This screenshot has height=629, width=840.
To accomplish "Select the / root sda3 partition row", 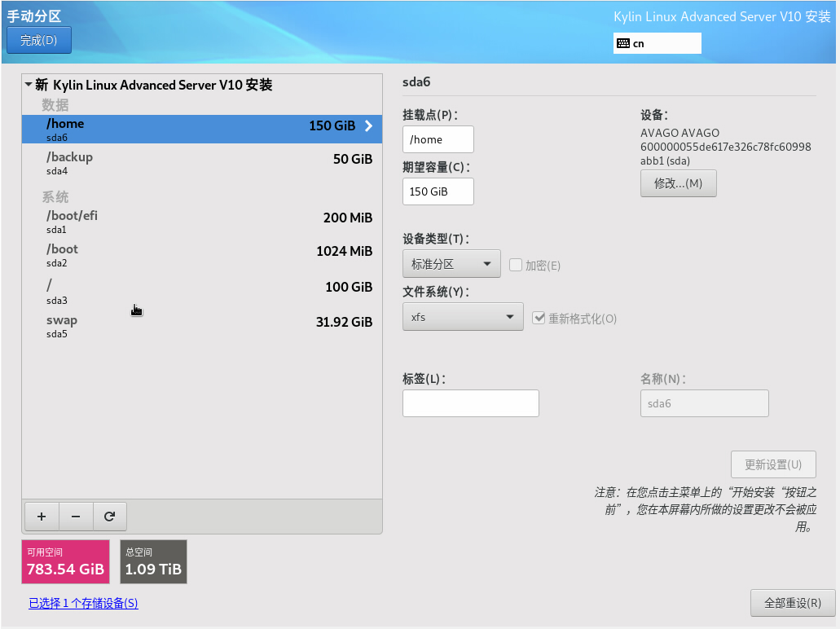I will pos(202,291).
